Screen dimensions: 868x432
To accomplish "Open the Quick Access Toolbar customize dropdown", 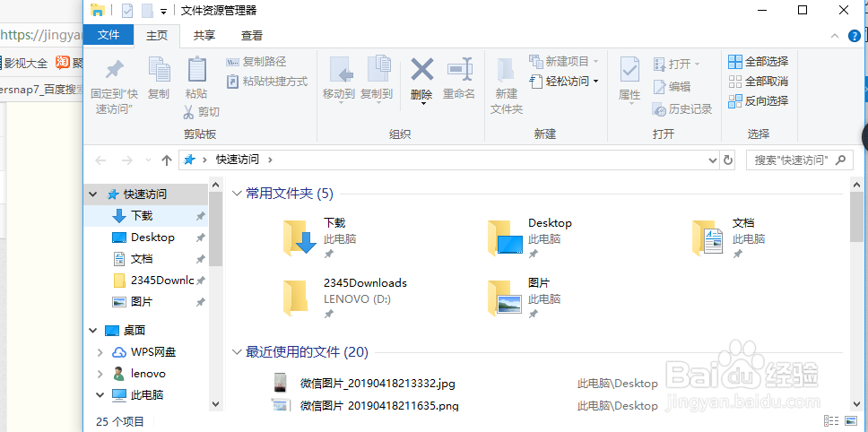I will coord(163,11).
